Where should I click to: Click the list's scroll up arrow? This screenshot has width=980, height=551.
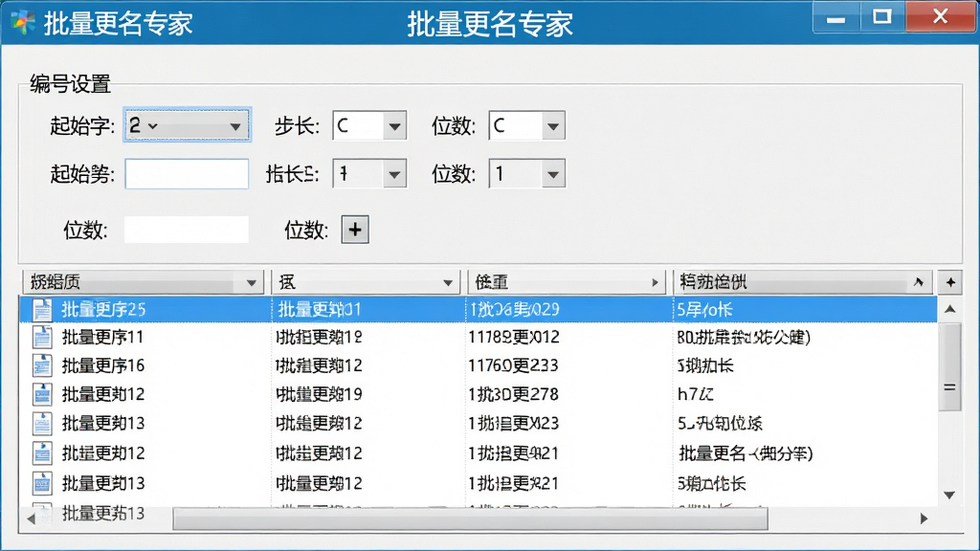(x=950, y=309)
